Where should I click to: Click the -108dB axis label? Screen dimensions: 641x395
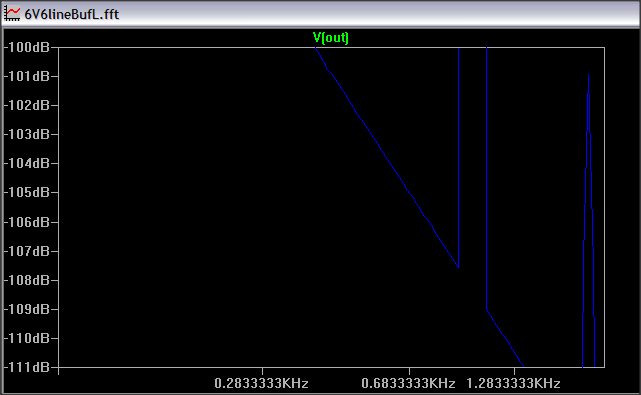coord(27,280)
